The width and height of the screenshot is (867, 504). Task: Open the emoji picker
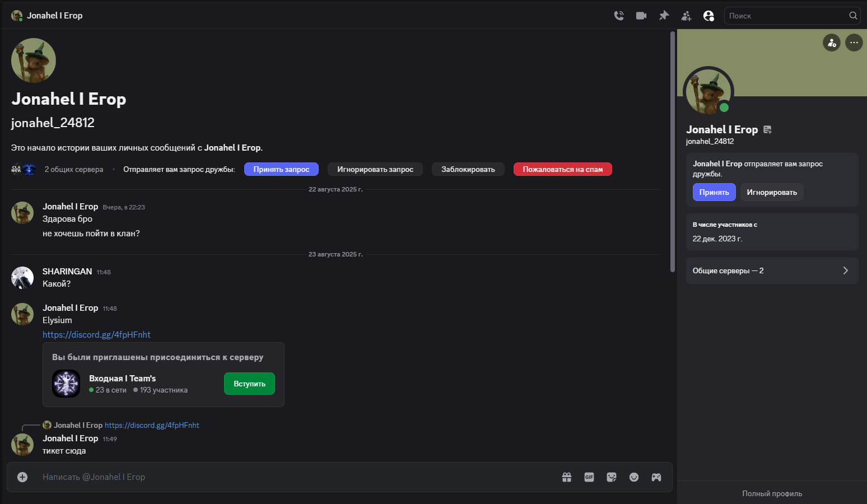[x=634, y=477]
